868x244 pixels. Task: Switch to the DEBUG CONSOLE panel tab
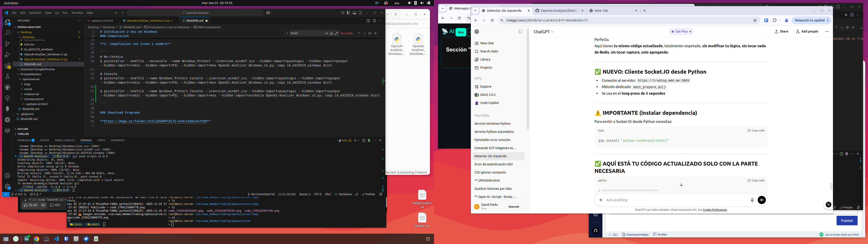tap(65, 140)
